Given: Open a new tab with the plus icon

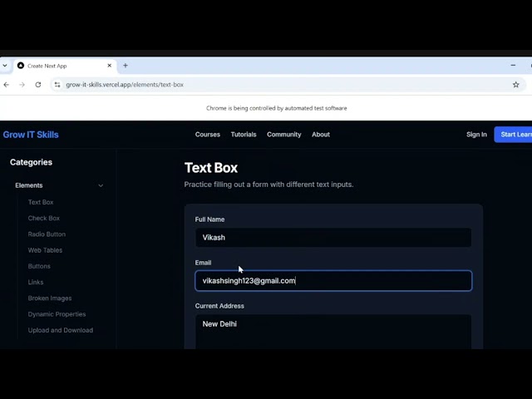Looking at the screenshot, I should point(126,66).
